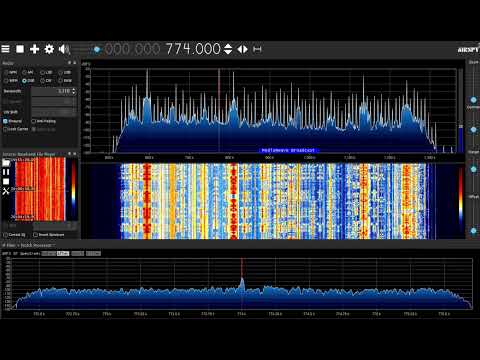Image resolution: width=480 pixels, height=360 pixels.
Task: Pin the Radio panel header icon
Action: coord(69,63)
